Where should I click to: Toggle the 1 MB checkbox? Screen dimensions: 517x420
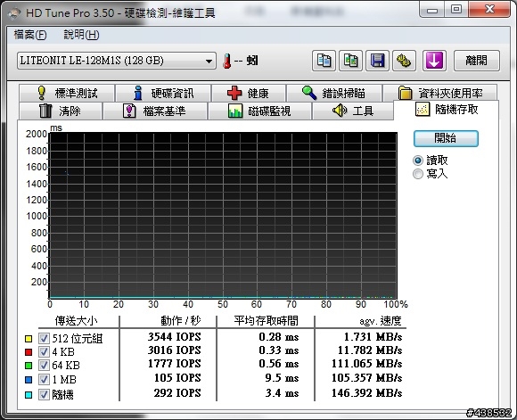(x=44, y=379)
